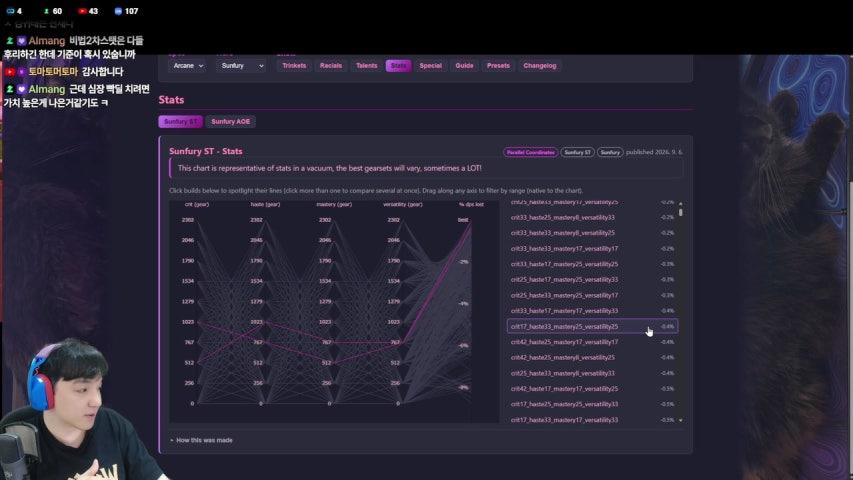Click the Sunfury ST tag badge
The width and height of the screenshot is (853, 480).
click(x=577, y=152)
